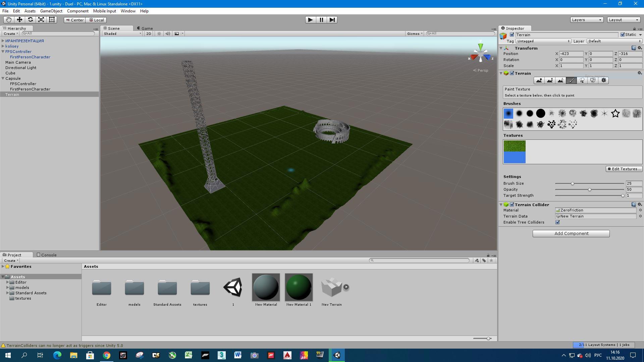
Task: Select the Hand tool in toolbar
Action: [9, 20]
